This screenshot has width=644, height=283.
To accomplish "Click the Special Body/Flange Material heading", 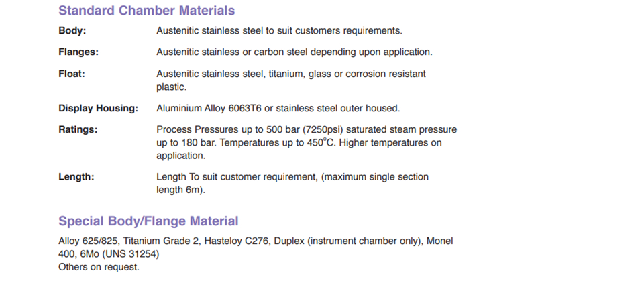I will pyautogui.click(x=148, y=221).
